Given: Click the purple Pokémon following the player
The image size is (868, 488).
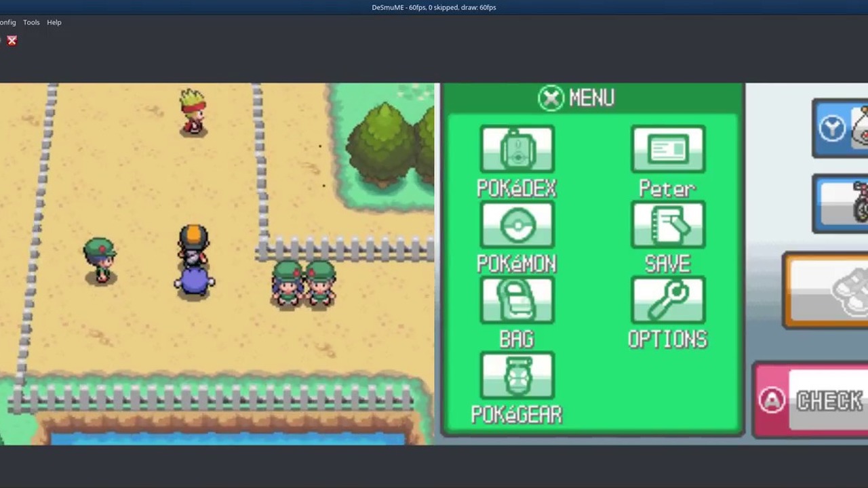Looking at the screenshot, I should pos(195,282).
